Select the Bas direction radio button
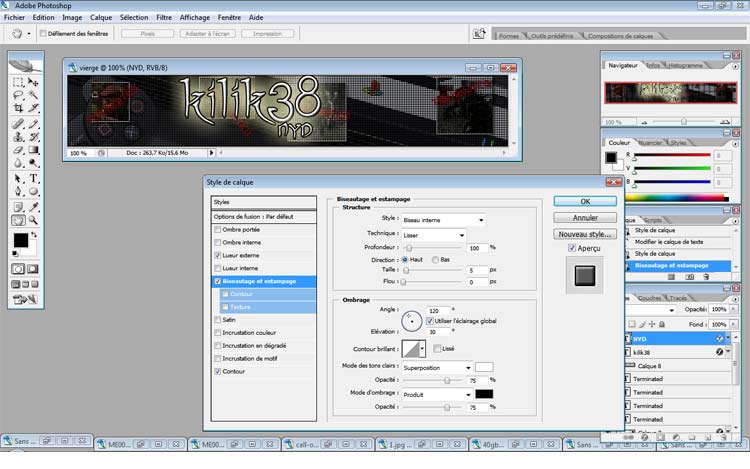 click(x=435, y=260)
